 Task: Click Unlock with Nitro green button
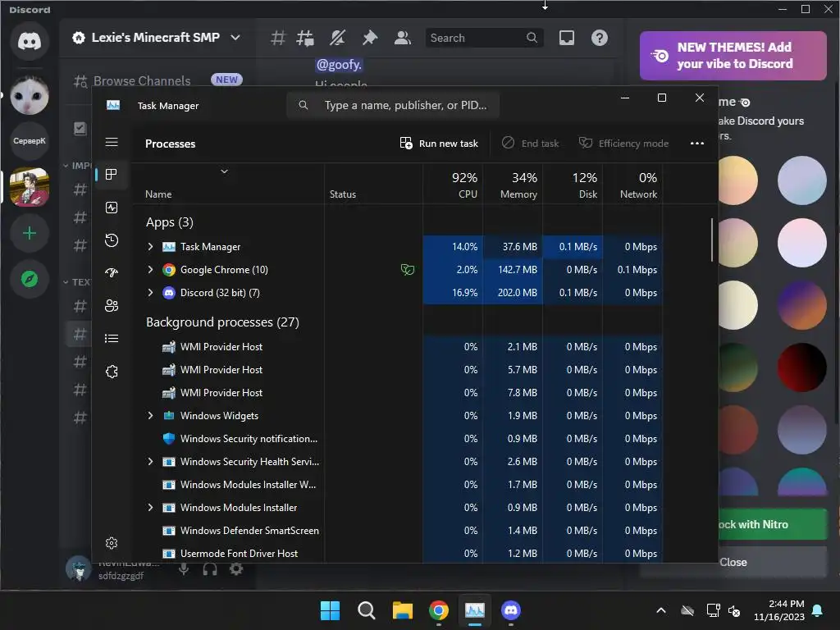point(772,524)
